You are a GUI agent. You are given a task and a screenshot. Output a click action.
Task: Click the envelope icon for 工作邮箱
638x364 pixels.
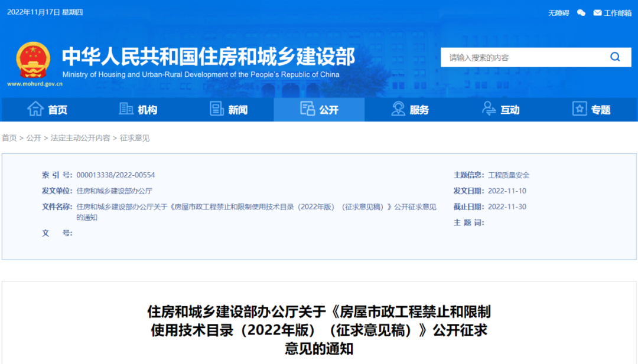click(x=597, y=13)
